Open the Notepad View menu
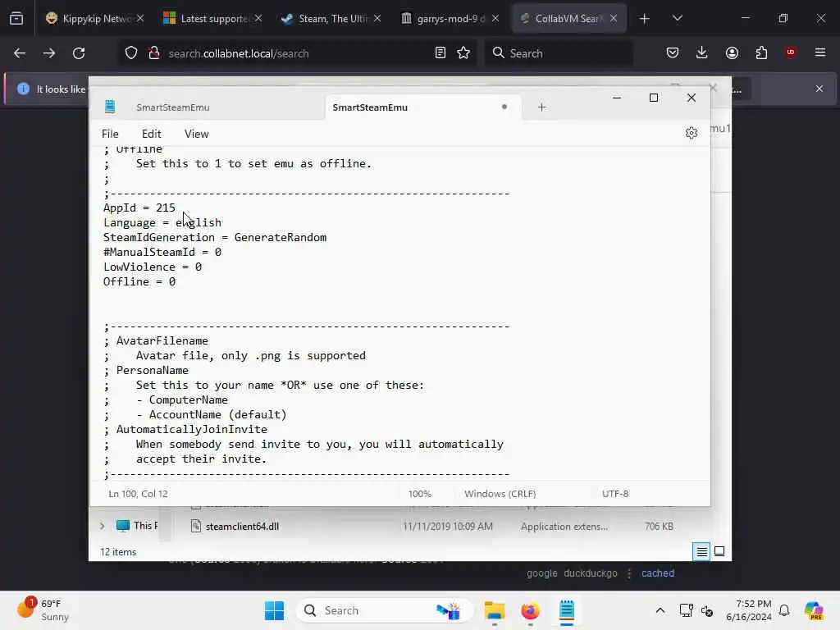This screenshot has width=840, height=630. click(x=197, y=134)
